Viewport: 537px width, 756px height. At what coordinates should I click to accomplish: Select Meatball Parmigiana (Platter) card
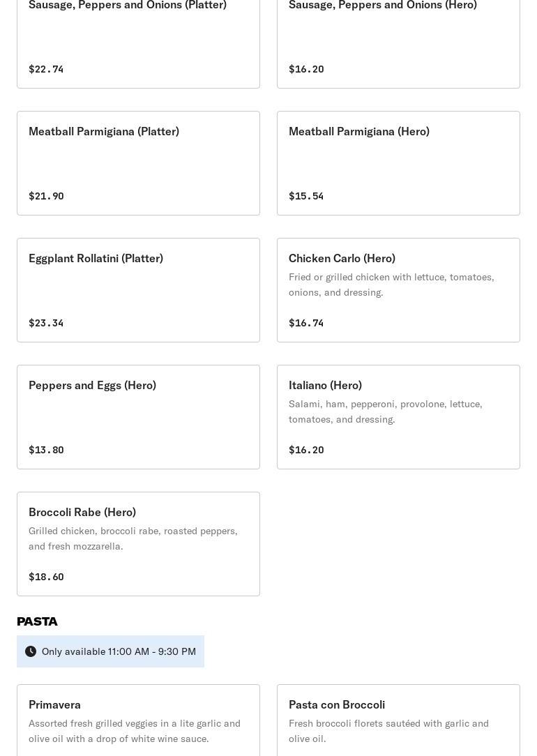pyautogui.click(x=138, y=163)
